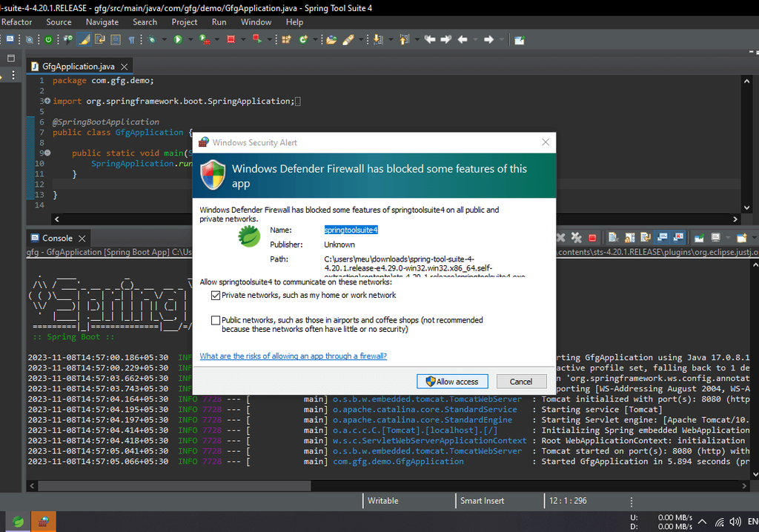
Task: Click the Clear Console document icon
Action: [x=613, y=238]
